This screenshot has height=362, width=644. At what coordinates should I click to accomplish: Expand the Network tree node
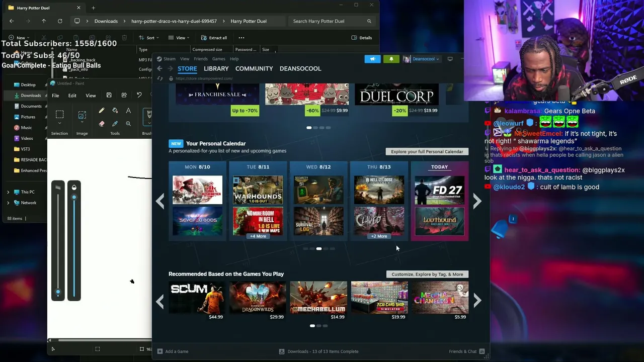(8, 203)
